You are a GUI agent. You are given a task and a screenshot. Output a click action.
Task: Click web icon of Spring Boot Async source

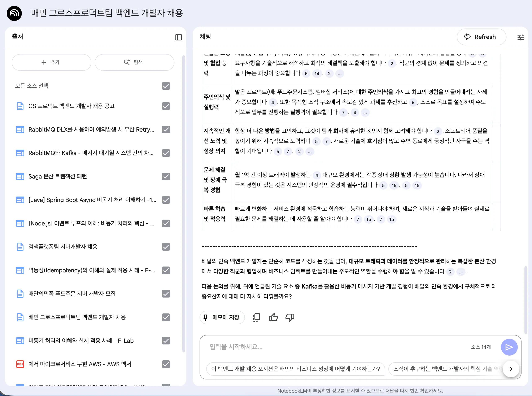tap(20, 200)
